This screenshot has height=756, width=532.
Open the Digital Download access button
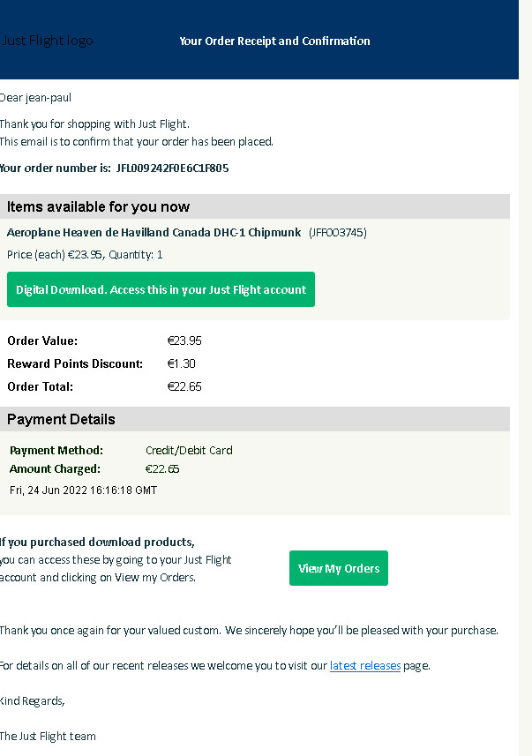coord(161,289)
